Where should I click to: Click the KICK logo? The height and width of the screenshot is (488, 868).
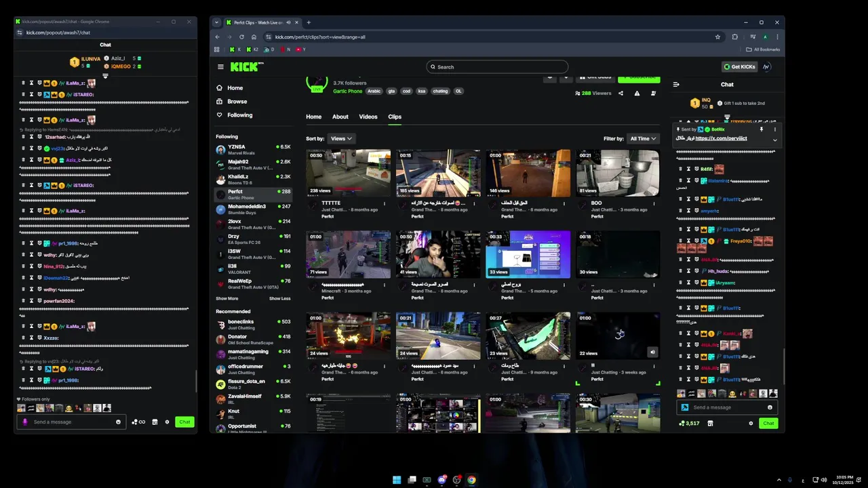(x=244, y=67)
